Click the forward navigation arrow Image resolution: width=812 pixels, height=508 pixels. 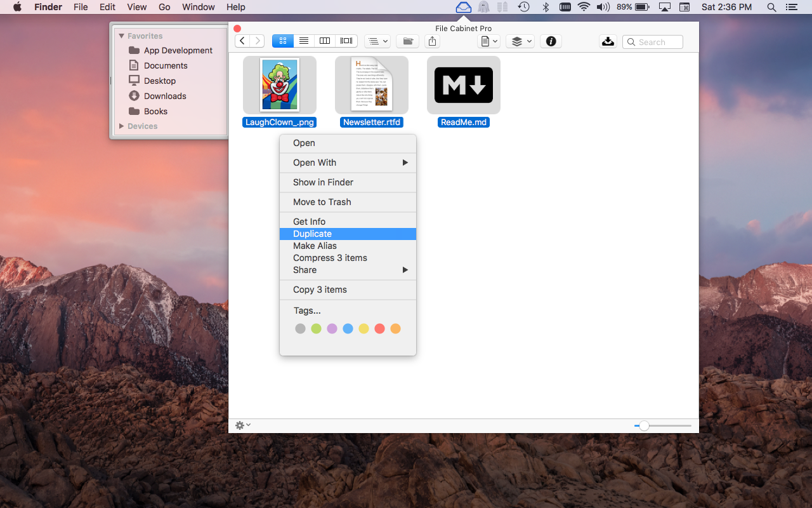pos(257,41)
